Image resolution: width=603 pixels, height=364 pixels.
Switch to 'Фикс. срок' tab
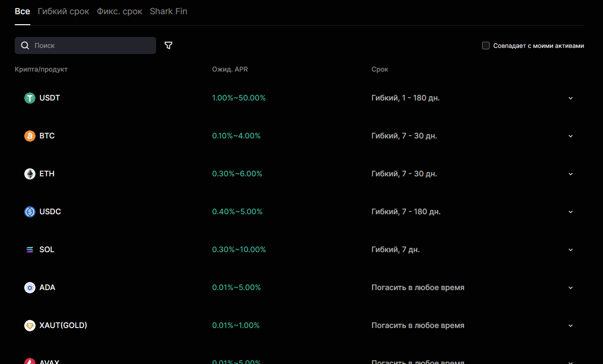coord(120,11)
